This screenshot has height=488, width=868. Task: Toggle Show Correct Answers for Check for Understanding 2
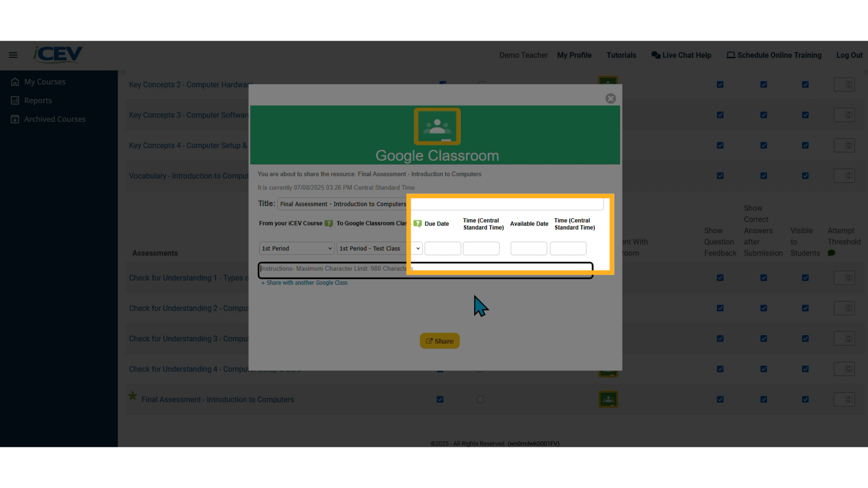pos(764,308)
